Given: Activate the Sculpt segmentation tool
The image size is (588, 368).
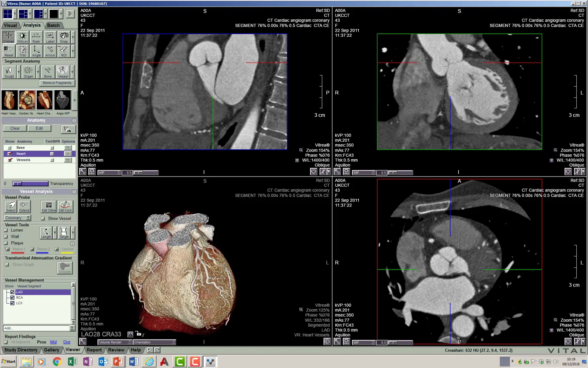Looking at the screenshot, I should pyautogui.click(x=9, y=72).
